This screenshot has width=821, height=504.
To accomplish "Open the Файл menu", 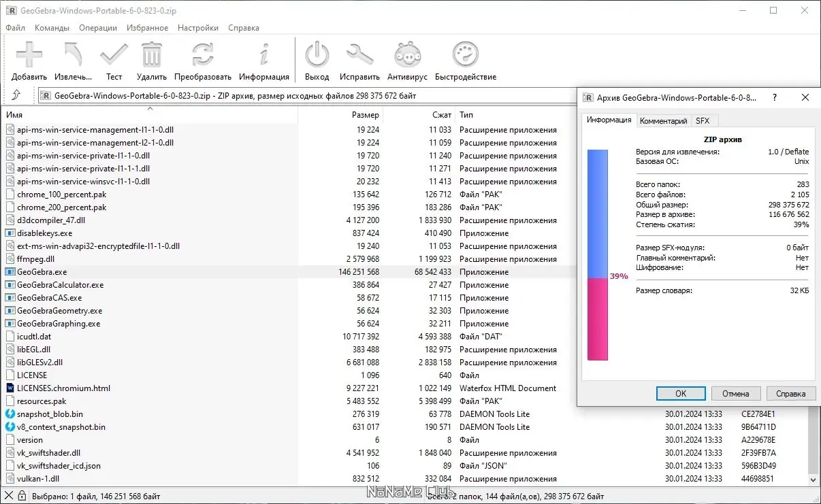I will pyautogui.click(x=15, y=28).
